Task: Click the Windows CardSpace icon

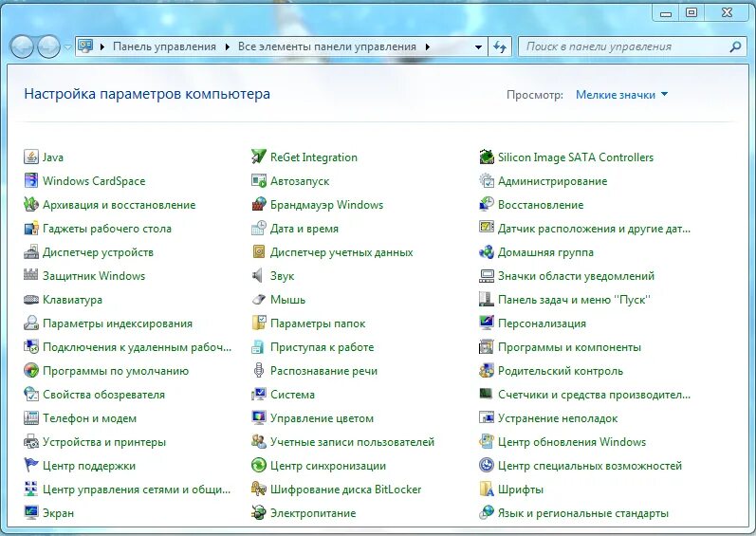Action: point(31,181)
